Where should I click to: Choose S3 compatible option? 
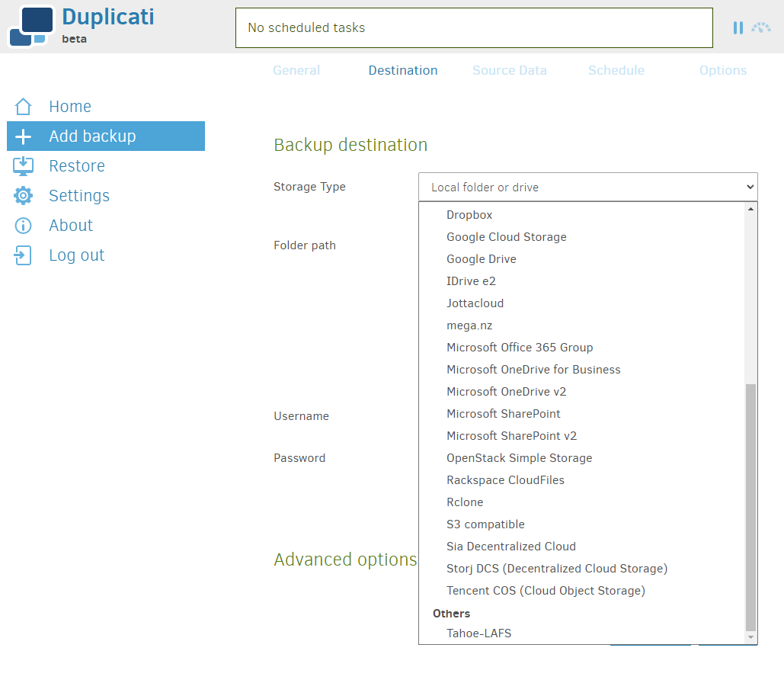click(581, 524)
